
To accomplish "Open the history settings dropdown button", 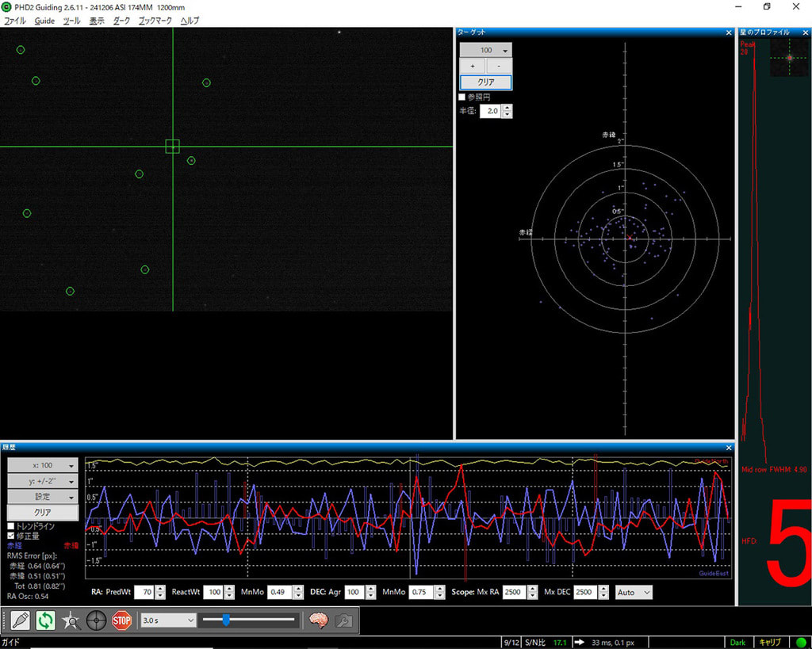I will (43, 497).
